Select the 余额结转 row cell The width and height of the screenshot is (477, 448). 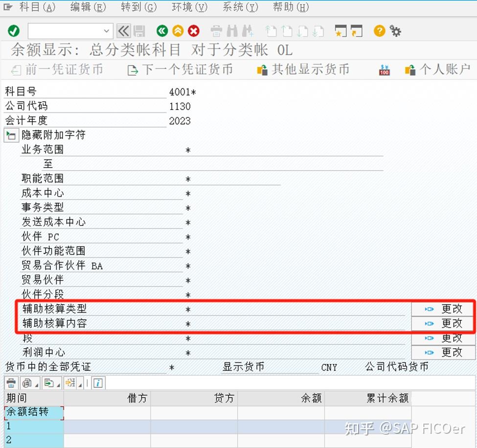tap(34, 412)
